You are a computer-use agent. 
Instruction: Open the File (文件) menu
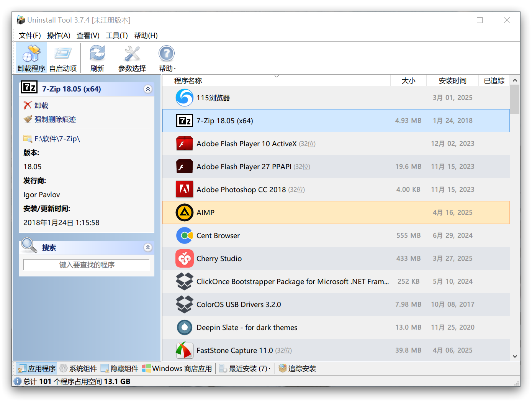coord(30,36)
